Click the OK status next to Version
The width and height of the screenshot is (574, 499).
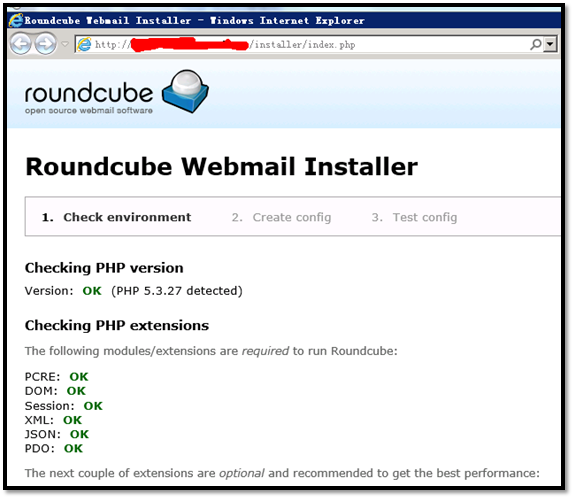92,291
